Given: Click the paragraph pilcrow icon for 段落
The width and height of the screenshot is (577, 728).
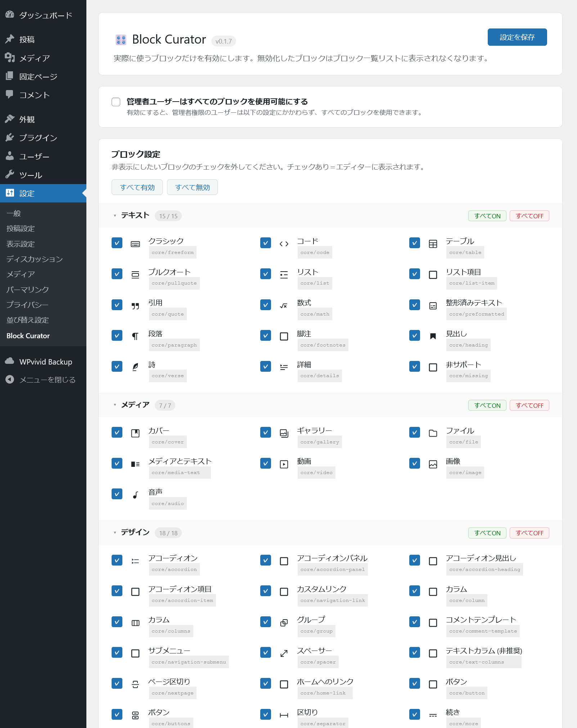Looking at the screenshot, I should [x=135, y=335].
